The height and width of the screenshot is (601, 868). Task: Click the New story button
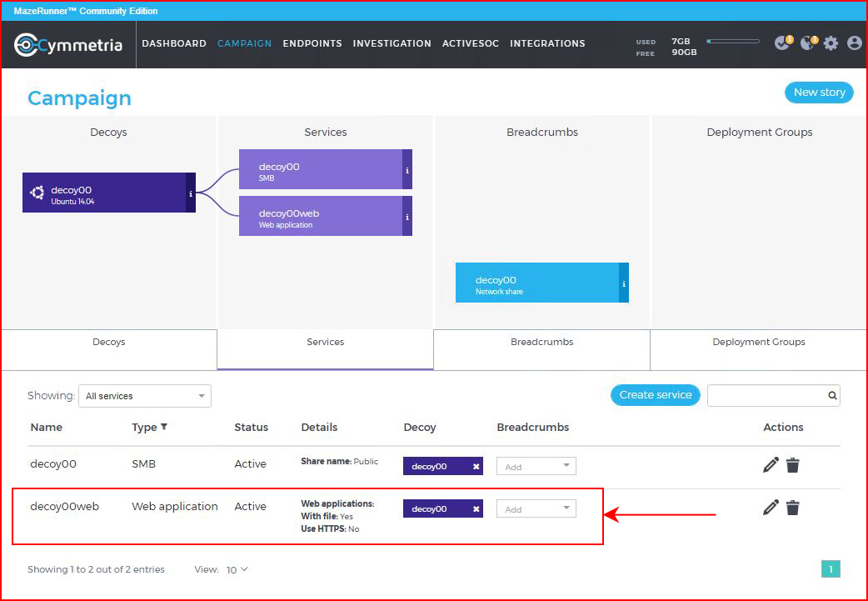pyautogui.click(x=820, y=93)
